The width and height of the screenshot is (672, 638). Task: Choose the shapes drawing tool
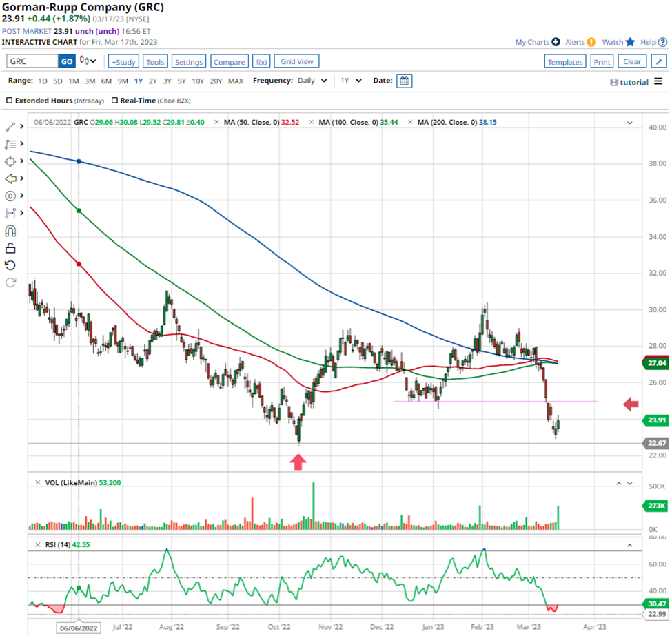10,161
